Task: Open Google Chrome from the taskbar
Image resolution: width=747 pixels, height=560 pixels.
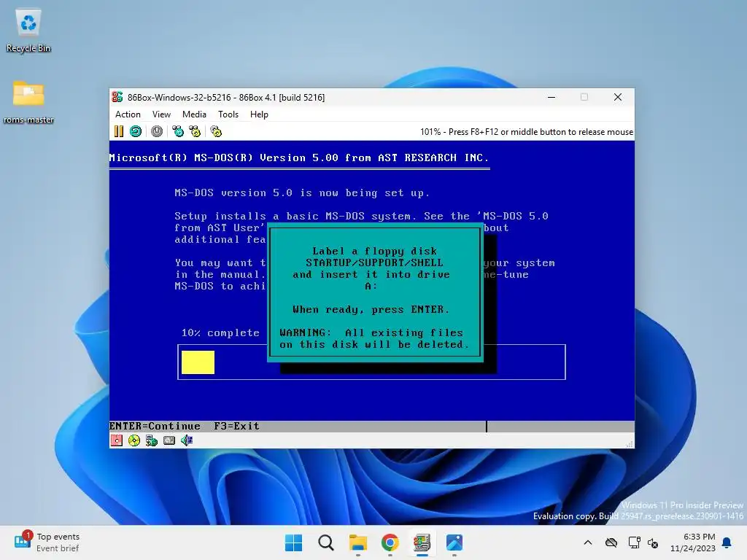Action: click(x=390, y=542)
